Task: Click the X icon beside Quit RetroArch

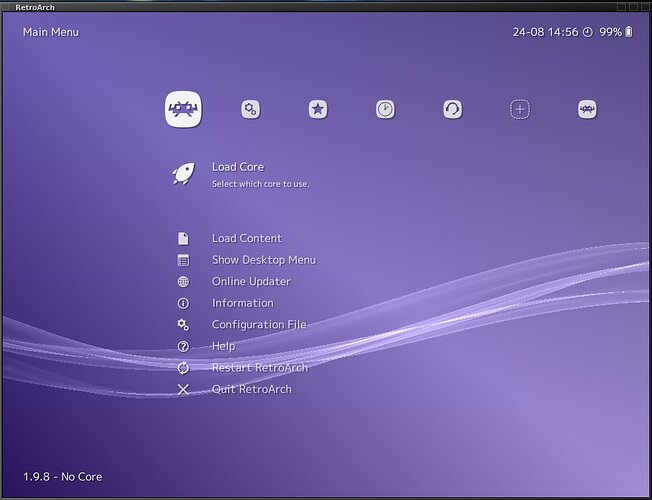Action: pos(183,389)
